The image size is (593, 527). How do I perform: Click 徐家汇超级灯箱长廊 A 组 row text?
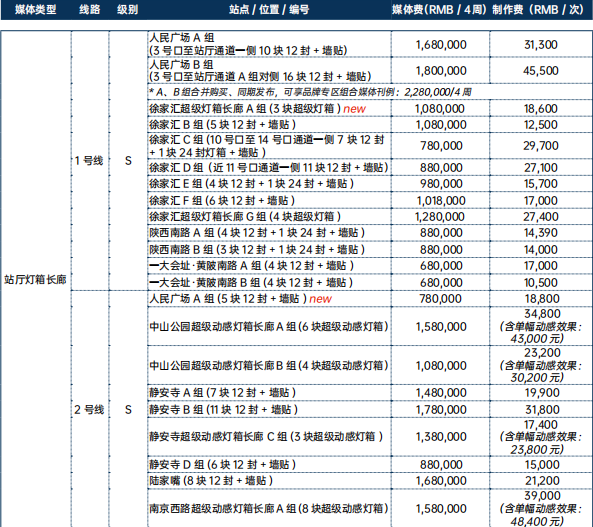[x=257, y=109]
